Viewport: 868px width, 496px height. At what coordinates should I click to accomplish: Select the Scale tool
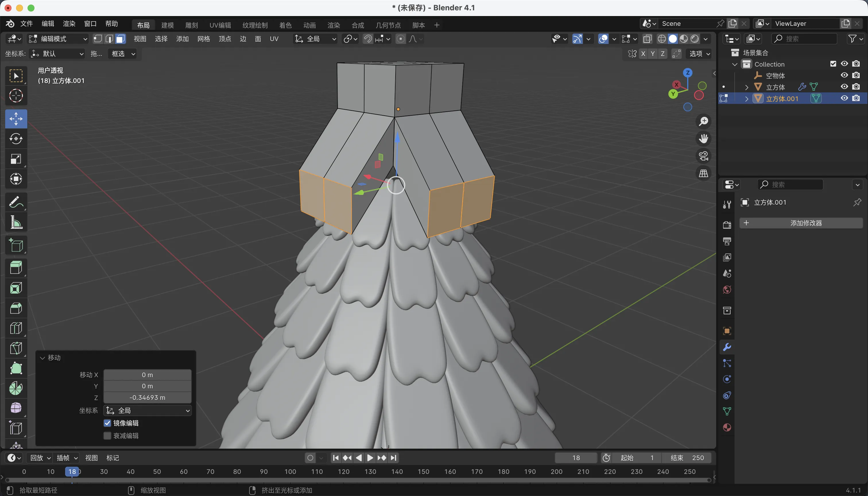click(16, 159)
